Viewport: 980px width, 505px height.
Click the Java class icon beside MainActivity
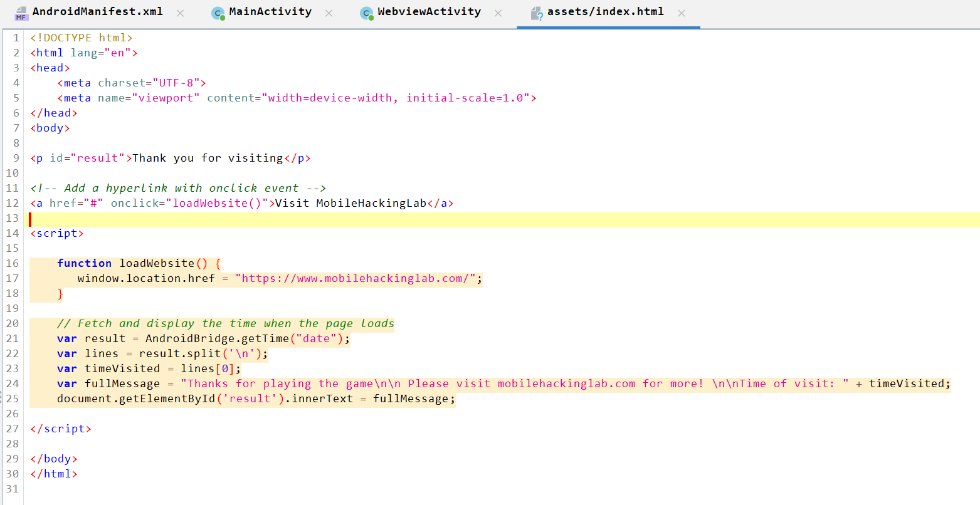coord(218,11)
